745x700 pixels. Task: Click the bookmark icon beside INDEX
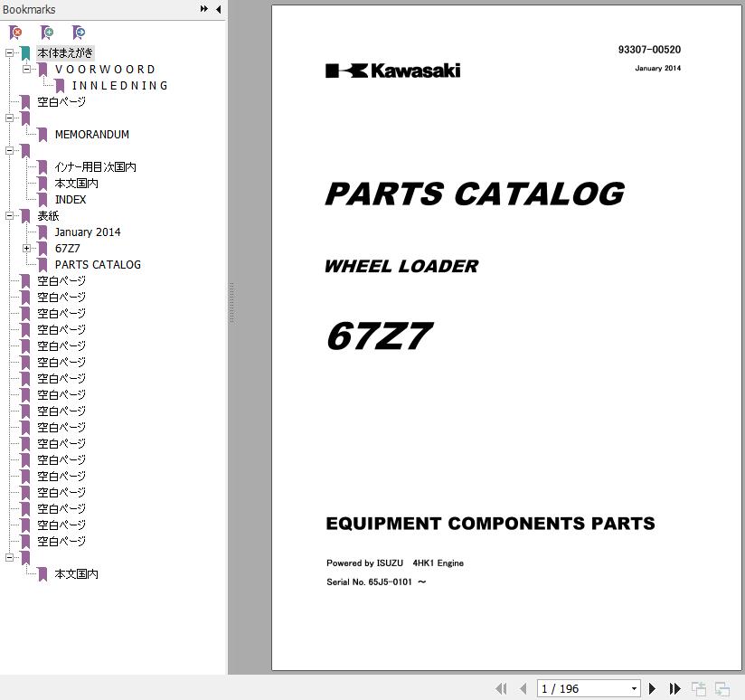(42, 200)
